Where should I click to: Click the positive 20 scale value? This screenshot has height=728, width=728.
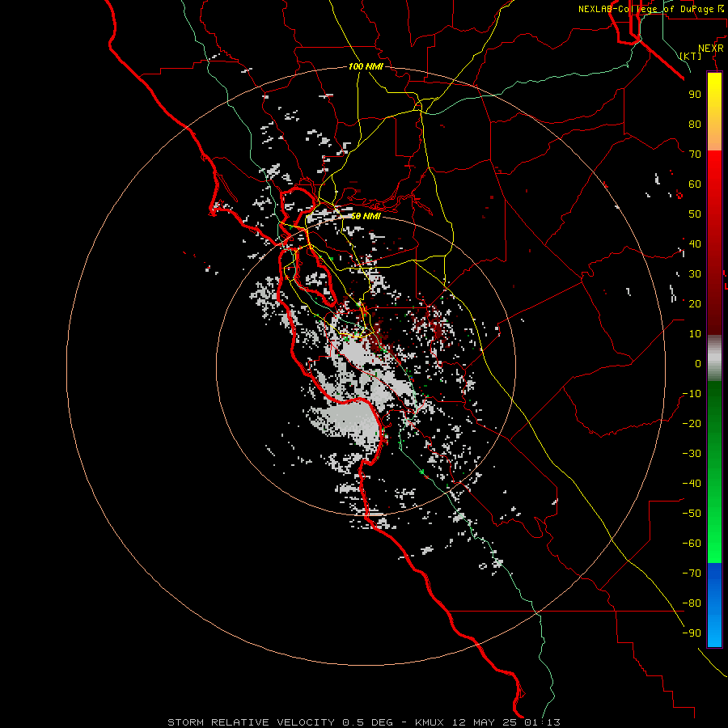click(x=695, y=304)
